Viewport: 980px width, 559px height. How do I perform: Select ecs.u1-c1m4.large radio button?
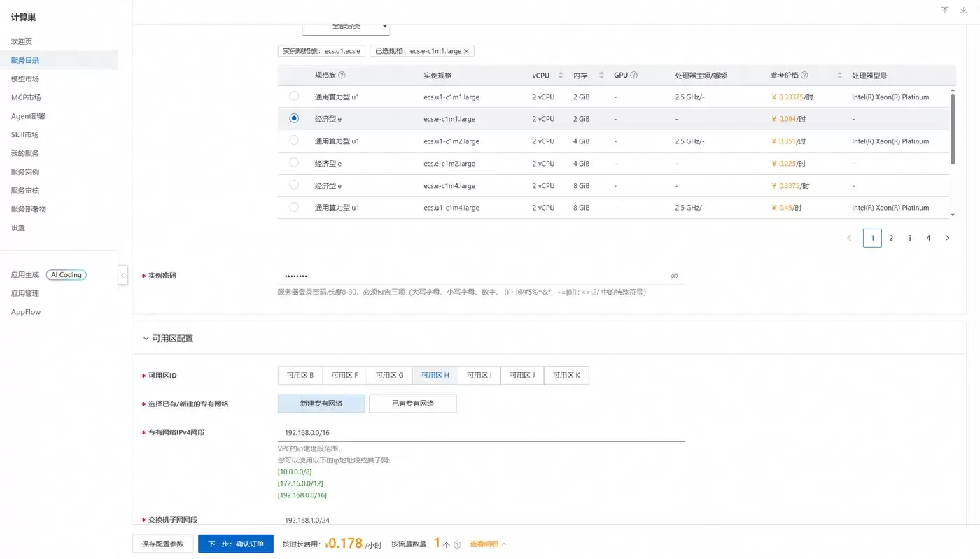point(294,207)
